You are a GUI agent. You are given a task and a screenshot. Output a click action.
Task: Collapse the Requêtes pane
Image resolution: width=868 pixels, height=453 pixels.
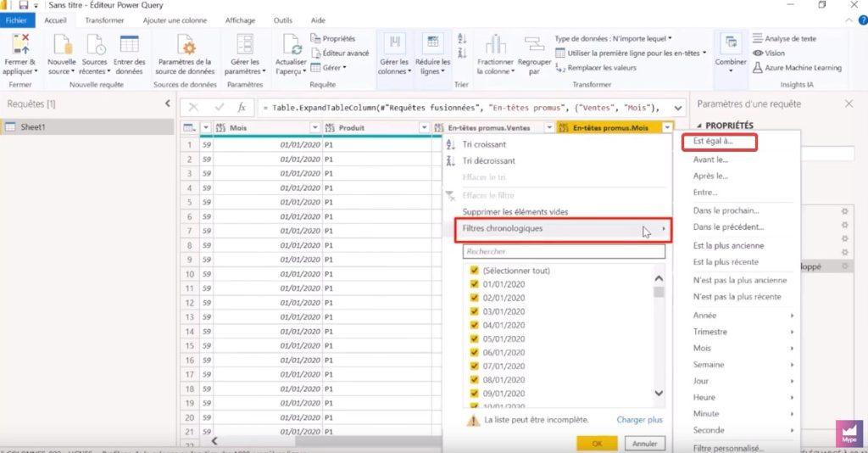click(168, 103)
